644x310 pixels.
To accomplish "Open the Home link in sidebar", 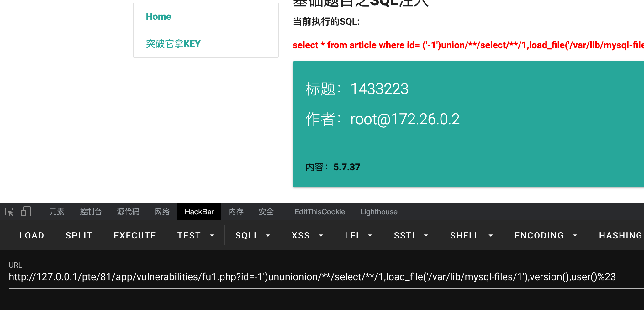I will 158,17.
